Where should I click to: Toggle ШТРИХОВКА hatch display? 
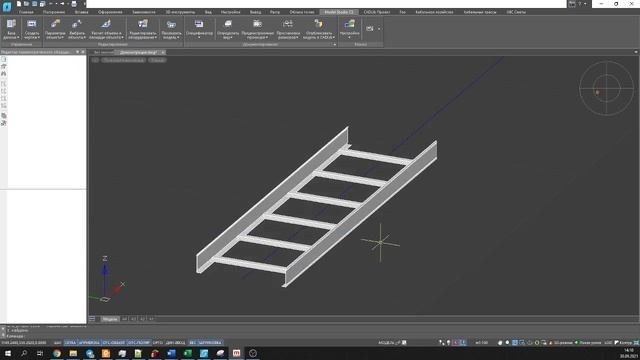tap(210, 342)
